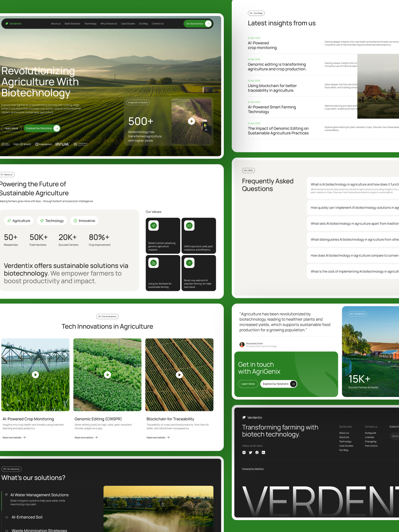Click arrow icon in Get in touch Explore button
This screenshot has height=532, width=399.
pos(293,384)
